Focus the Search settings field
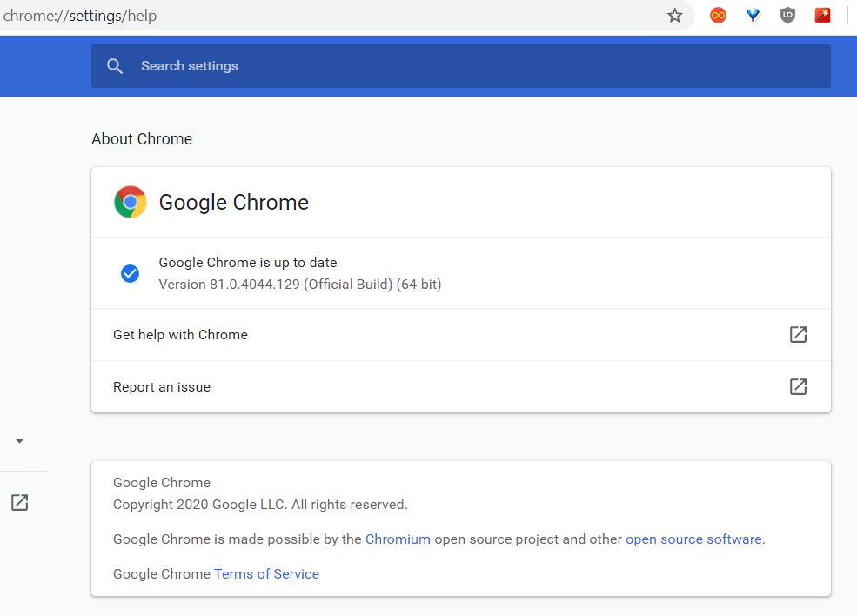The height and width of the screenshot is (616, 857). (461, 66)
